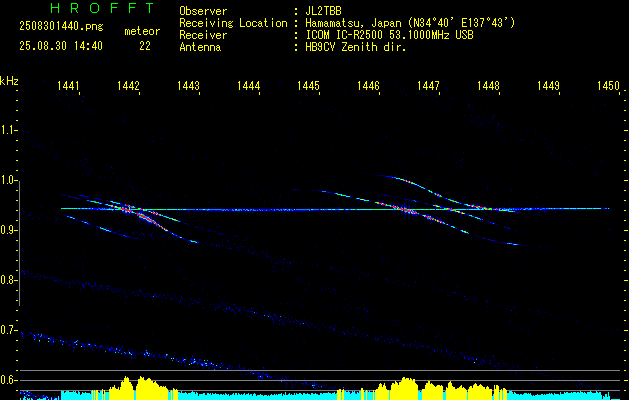The width and height of the screenshot is (629, 400).
Task: Click the 1445 time axis label
Action: pos(308,85)
